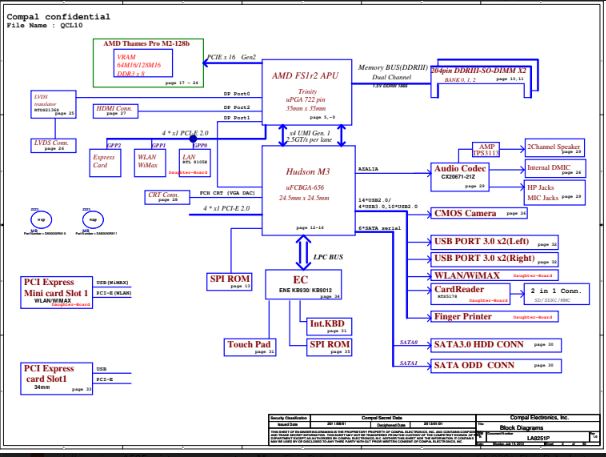Select the HDMI Conn. box
Image resolution: width=606 pixels, height=457 pixels.
click(116, 111)
